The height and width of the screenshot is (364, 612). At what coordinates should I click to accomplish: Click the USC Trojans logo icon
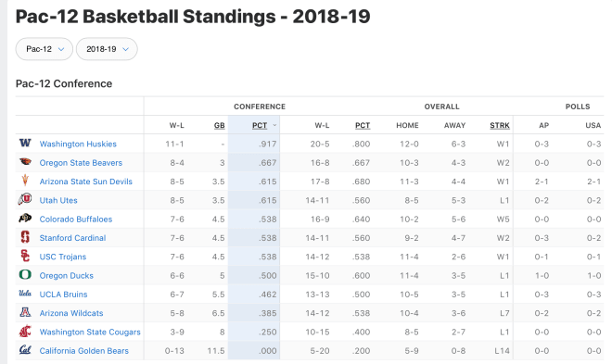point(25,256)
